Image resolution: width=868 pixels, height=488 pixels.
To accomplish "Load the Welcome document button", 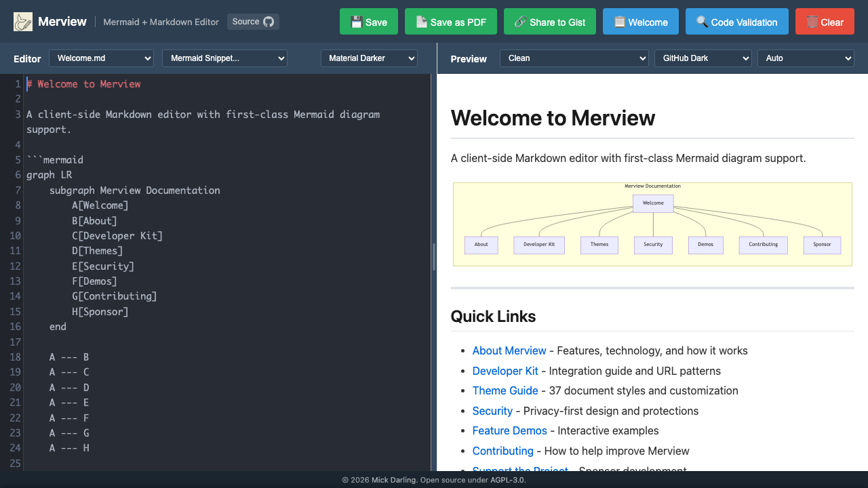I will coord(641,22).
